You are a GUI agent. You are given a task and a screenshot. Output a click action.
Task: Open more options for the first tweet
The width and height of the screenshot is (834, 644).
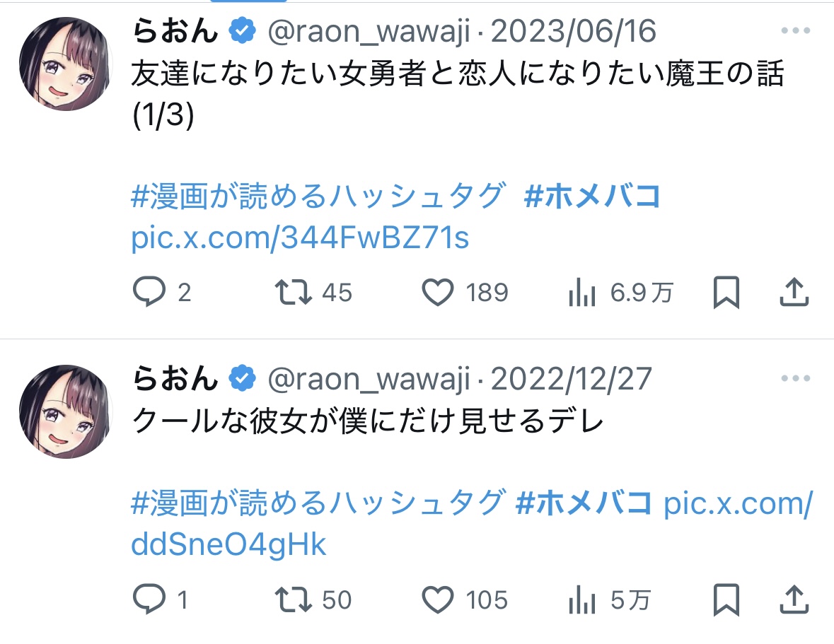tap(794, 31)
